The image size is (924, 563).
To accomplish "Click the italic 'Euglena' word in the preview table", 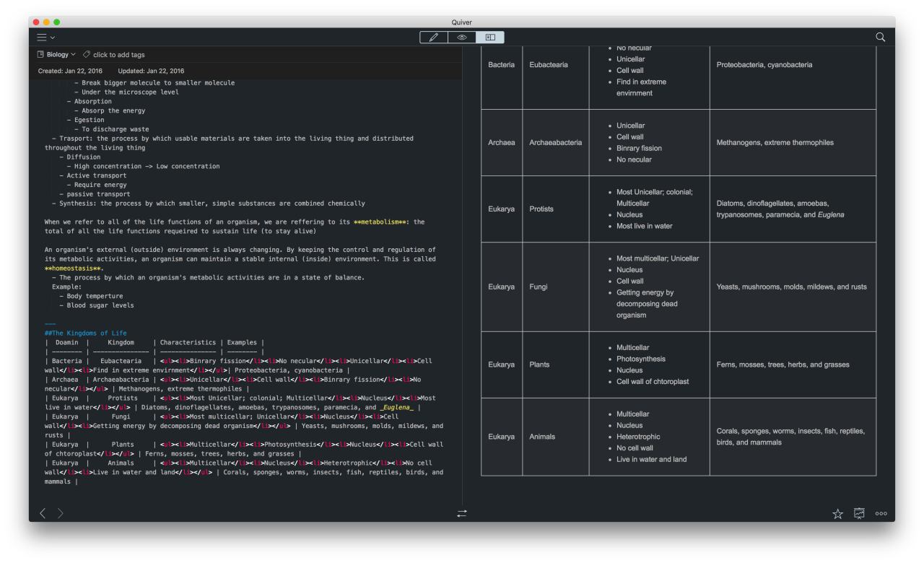I will pyautogui.click(x=830, y=215).
